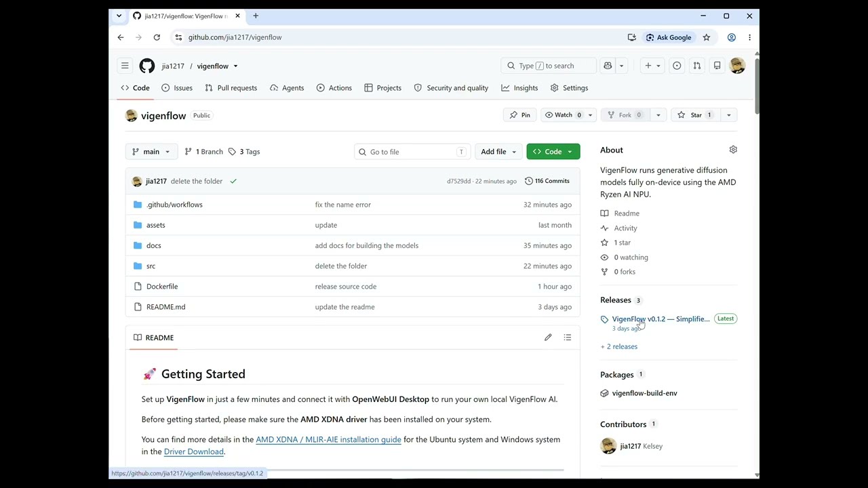Image resolution: width=868 pixels, height=488 pixels.
Task: Open the hamburger navigation menu
Action: [125, 66]
